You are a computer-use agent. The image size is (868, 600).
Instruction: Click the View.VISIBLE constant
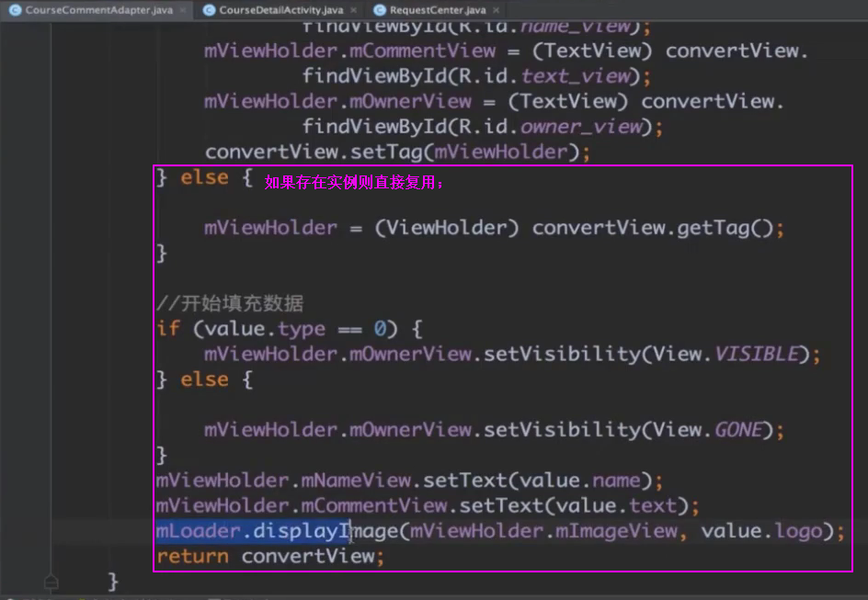(726, 354)
